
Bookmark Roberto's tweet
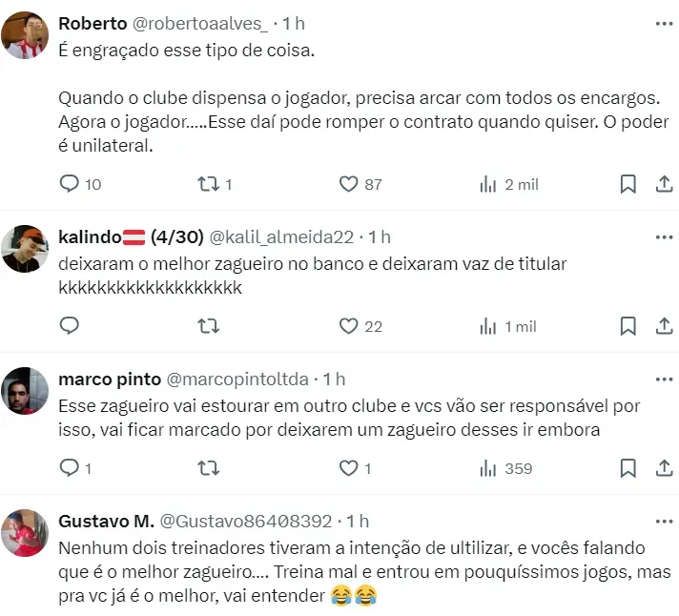628,184
